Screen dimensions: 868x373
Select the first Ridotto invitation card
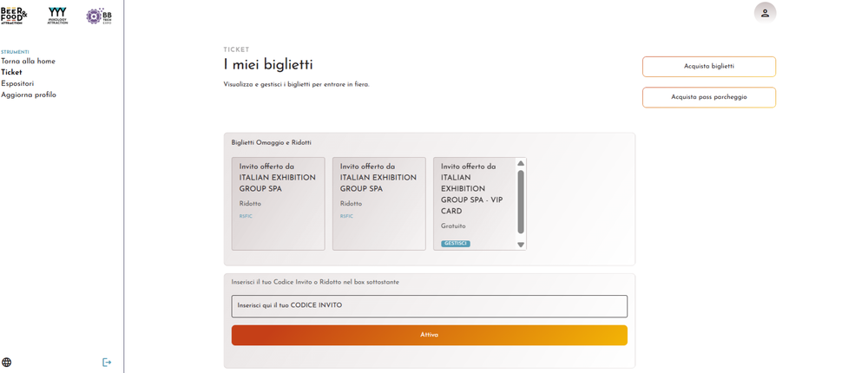point(278,203)
